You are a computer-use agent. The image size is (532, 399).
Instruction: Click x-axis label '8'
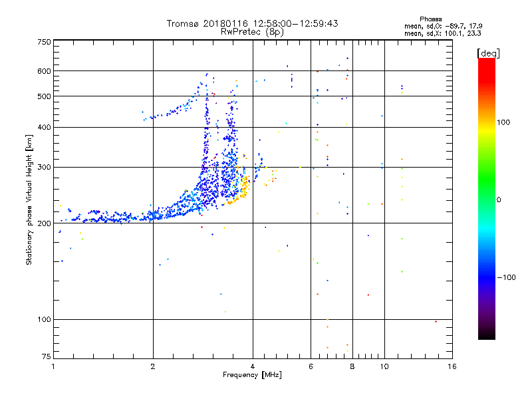(352, 366)
